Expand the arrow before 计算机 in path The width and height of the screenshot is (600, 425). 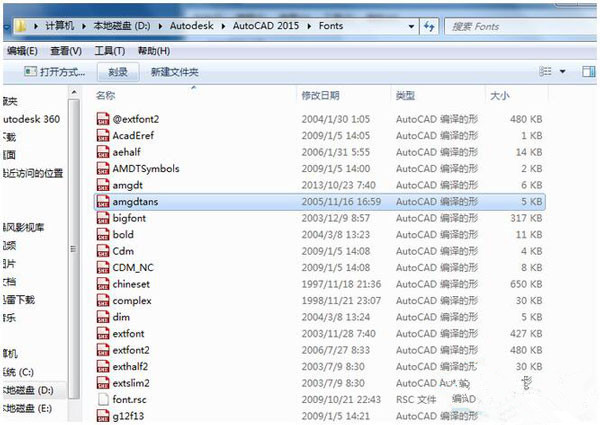[36, 26]
